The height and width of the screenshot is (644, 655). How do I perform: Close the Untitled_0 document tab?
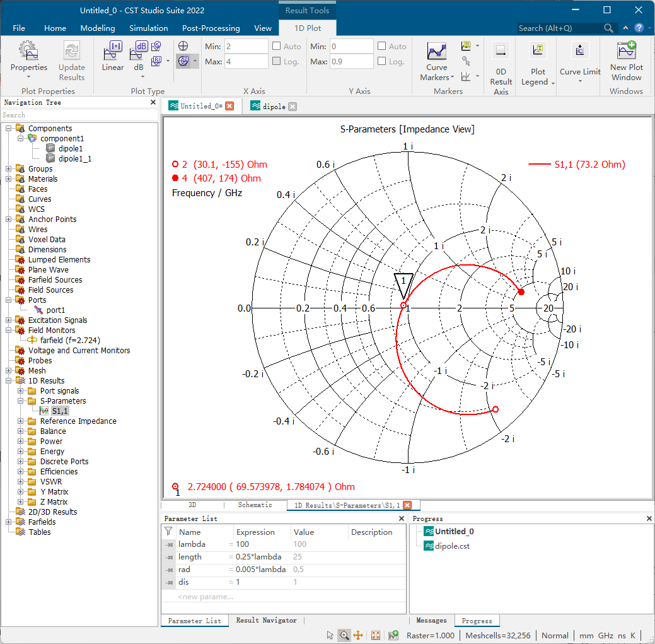click(x=229, y=106)
